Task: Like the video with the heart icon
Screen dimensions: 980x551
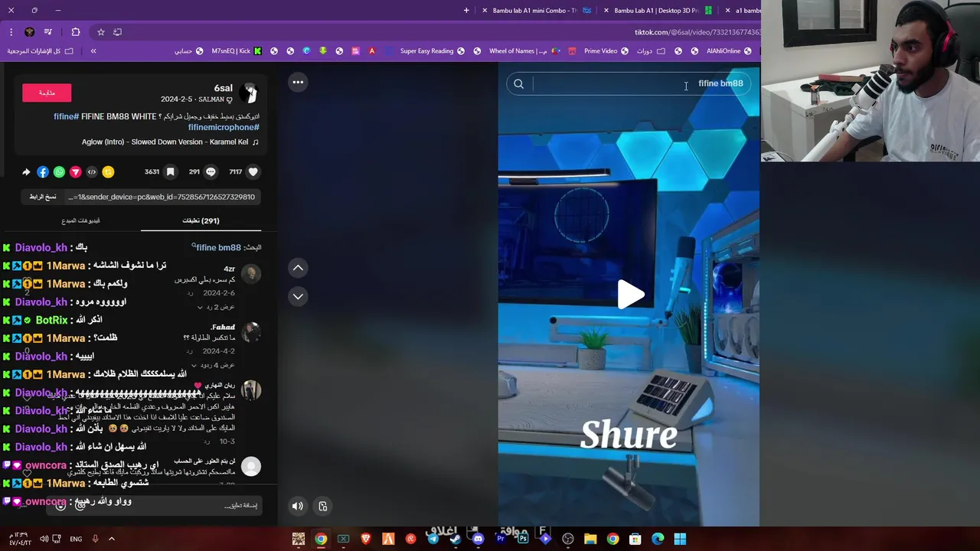Action: tap(253, 172)
